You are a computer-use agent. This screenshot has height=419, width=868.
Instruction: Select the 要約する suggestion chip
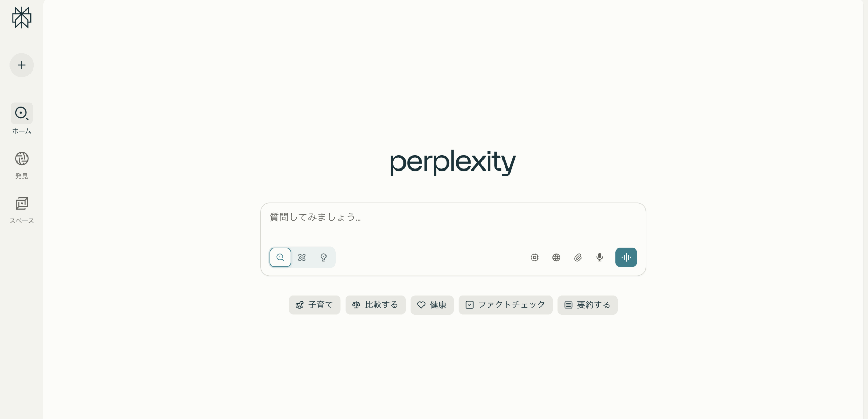tap(588, 305)
